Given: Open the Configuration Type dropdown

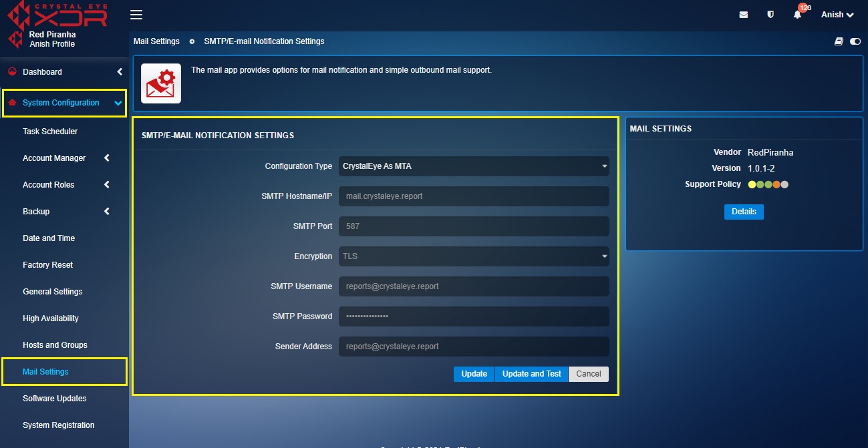Looking at the screenshot, I should point(474,166).
